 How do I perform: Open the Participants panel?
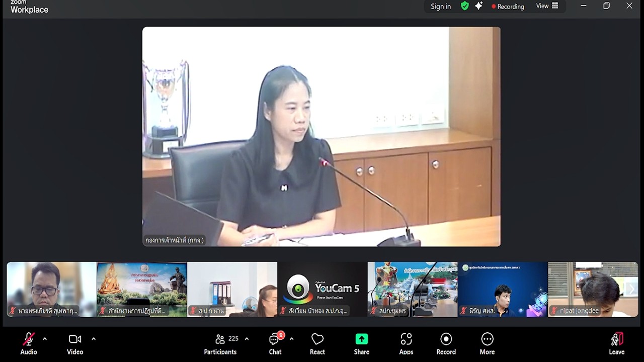[x=220, y=343]
